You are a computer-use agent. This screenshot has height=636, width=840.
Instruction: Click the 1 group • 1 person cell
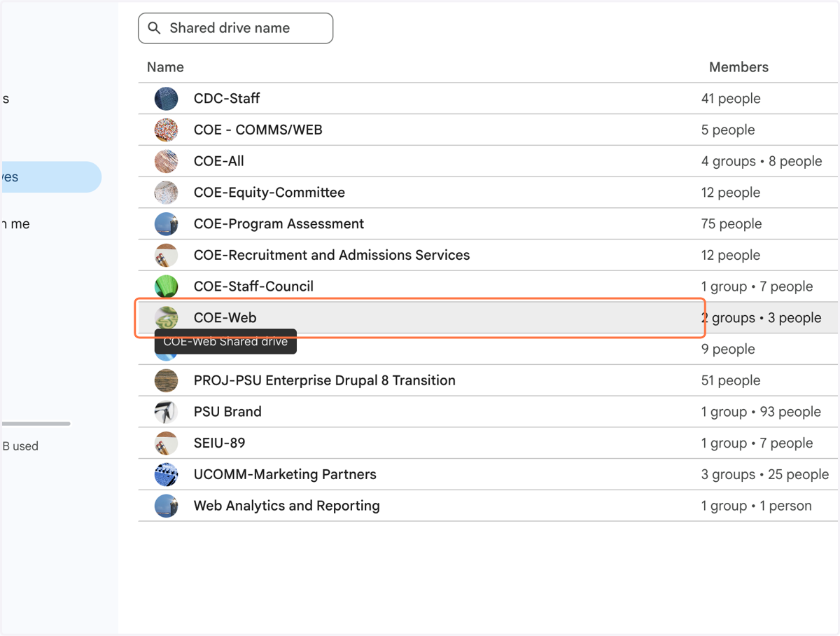click(757, 506)
